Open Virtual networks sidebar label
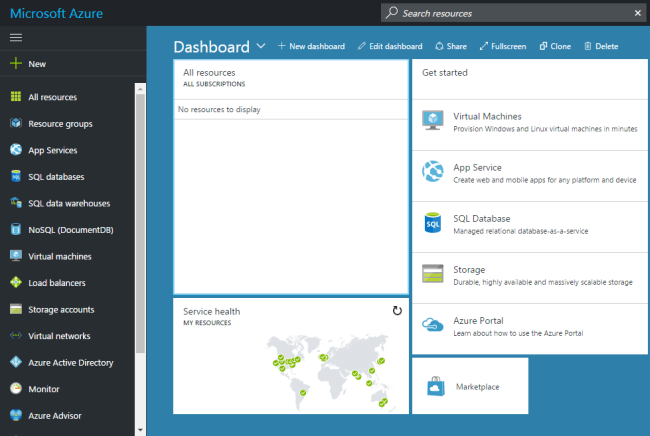Image resolution: width=650 pixels, height=436 pixels. coord(59,336)
